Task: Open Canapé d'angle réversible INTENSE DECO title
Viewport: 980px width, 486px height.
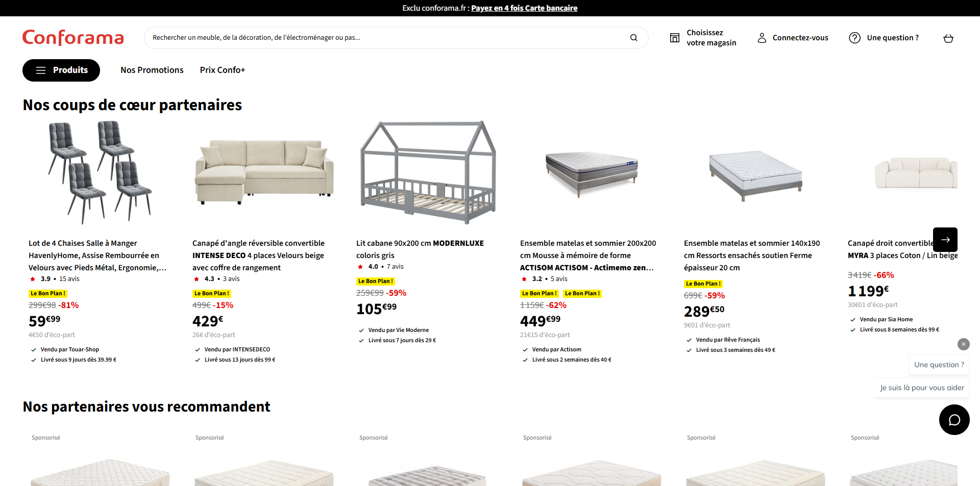Action: pyautogui.click(x=258, y=255)
